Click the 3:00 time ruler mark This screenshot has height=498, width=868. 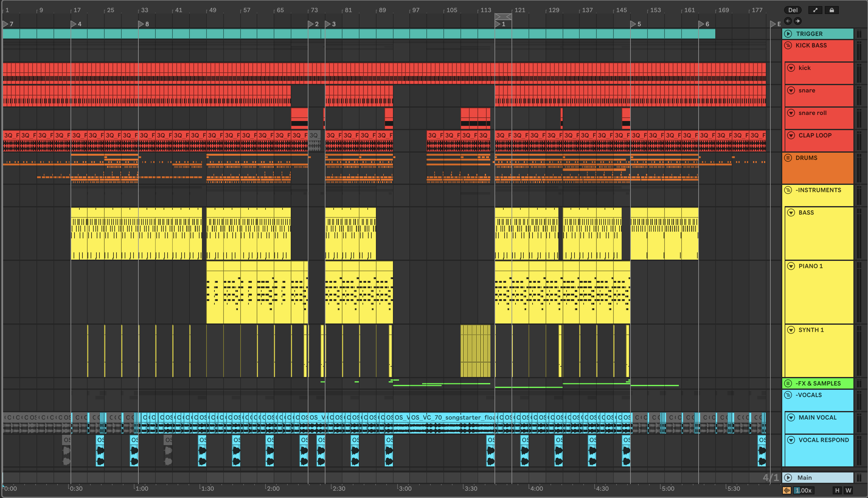[x=405, y=488]
